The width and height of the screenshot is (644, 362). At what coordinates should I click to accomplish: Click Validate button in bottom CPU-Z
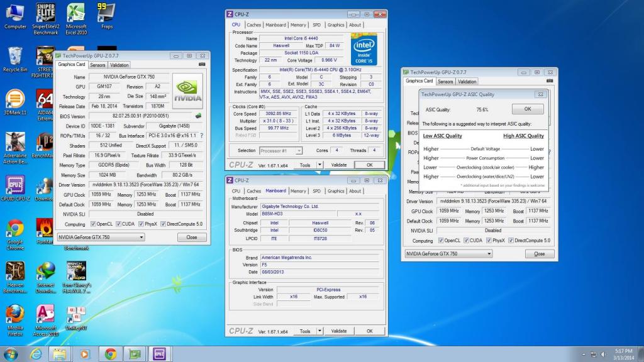(339, 331)
